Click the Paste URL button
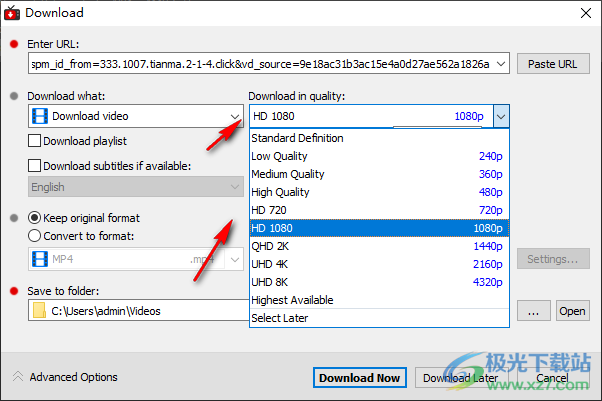 (552, 64)
